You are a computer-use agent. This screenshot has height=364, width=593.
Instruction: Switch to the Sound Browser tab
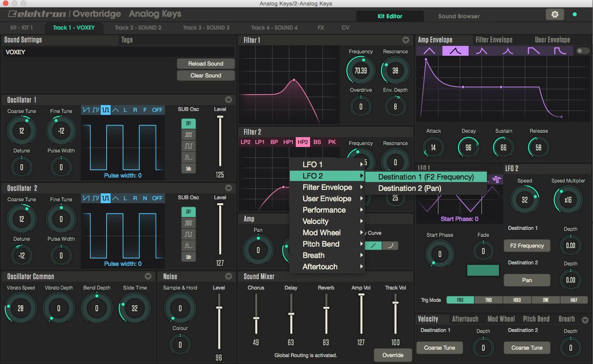[x=459, y=16]
